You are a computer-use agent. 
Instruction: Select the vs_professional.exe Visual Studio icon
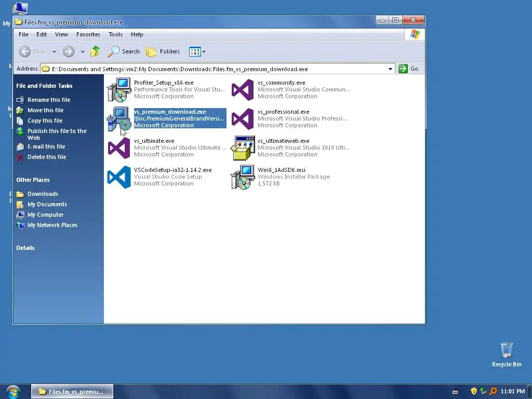tap(242, 119)
